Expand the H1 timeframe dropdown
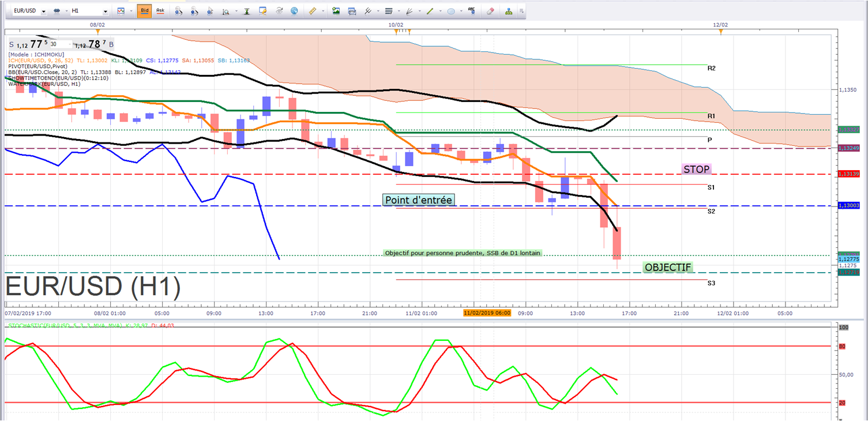Image resolution: width=868 pixels, height=421 pixels. 104,11
